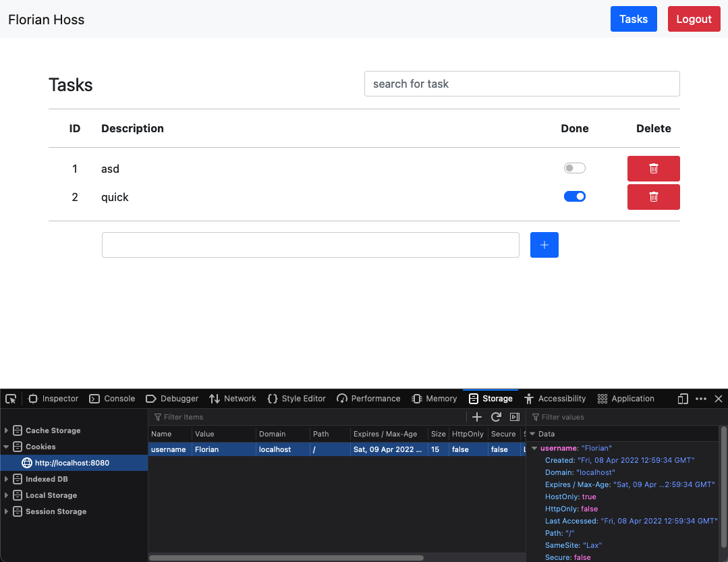
Task: Toggle the storage details sidebar icon
Action: pos(514,417)
